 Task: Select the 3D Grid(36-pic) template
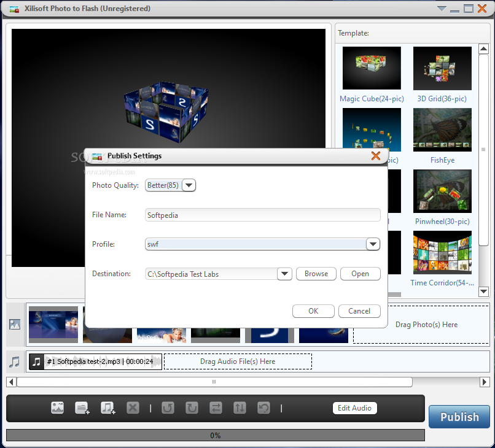tap(442, 74)
